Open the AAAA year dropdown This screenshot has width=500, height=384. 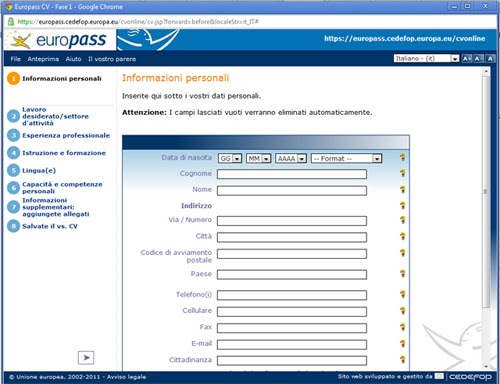(x=291, y=159)
